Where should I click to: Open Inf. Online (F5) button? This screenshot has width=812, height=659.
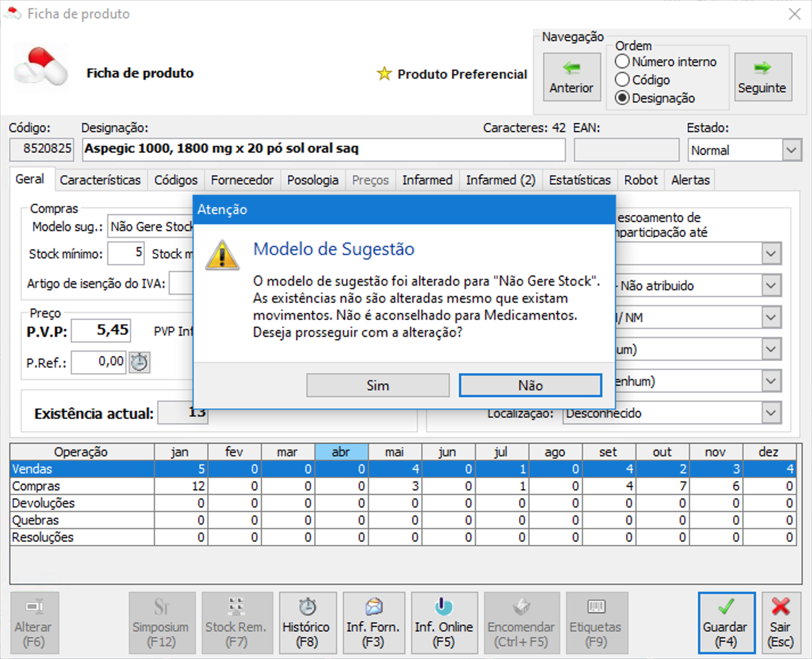coord(444,623)
